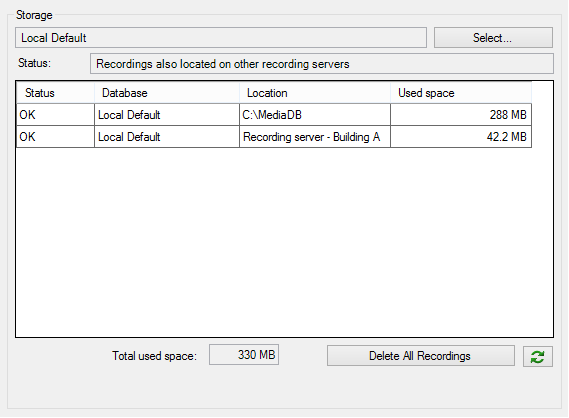Click the 42.2 MB used space cell
569x418 pixels.
click(x=461, y=137)
